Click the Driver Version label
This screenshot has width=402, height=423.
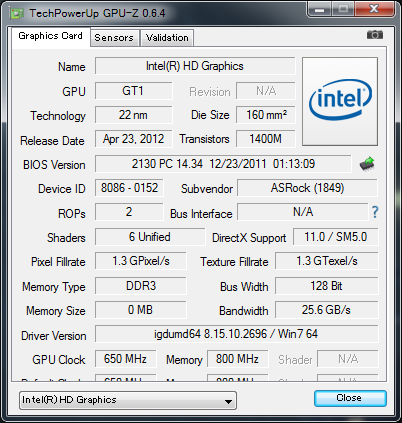54,336
